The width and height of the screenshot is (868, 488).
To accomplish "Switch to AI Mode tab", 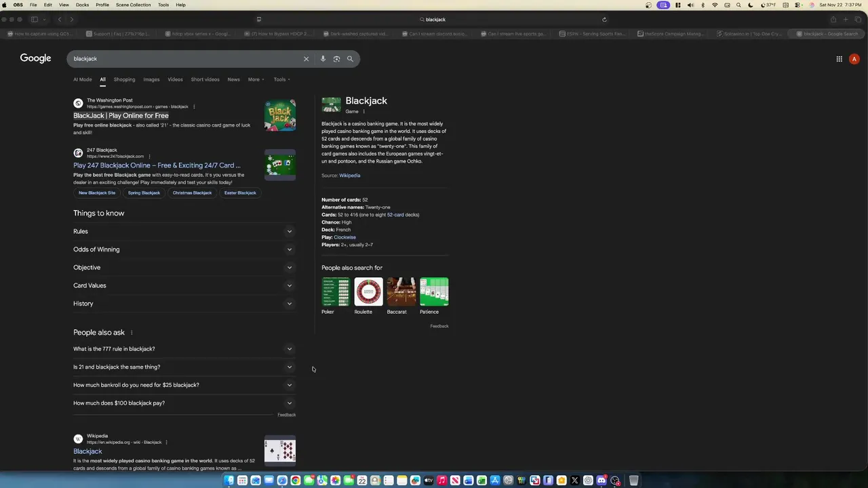I will click(x=83, y=79).
